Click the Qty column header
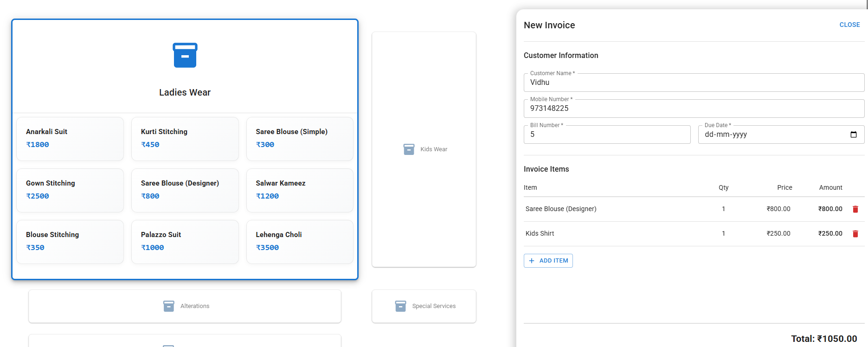 pyautogui.click(x=723, y=188)
